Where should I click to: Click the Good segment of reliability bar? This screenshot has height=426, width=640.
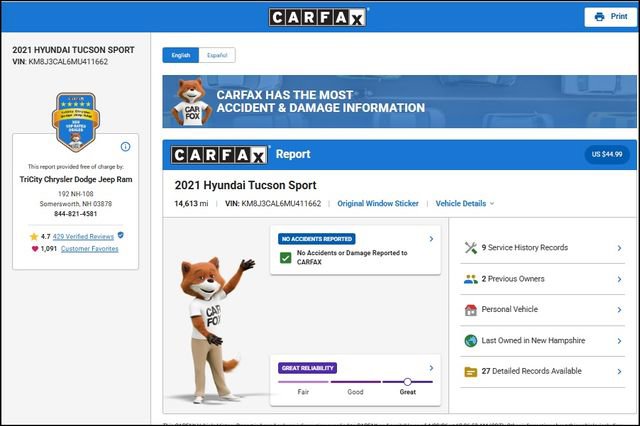(x=356, y=382)
